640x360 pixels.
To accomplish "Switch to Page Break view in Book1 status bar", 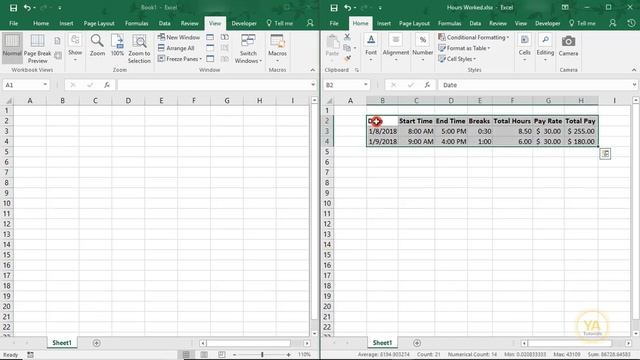I will coord(221,354).
